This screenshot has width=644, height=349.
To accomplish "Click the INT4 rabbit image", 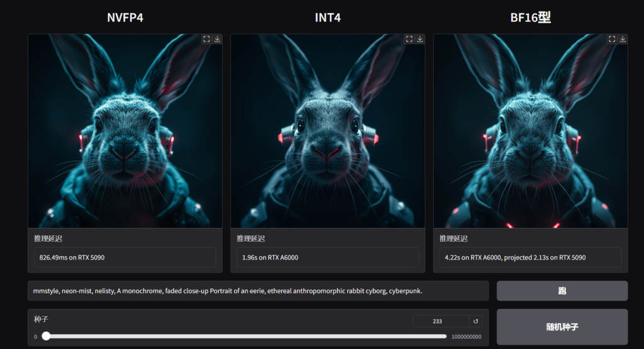I will (x=327, y=132).
